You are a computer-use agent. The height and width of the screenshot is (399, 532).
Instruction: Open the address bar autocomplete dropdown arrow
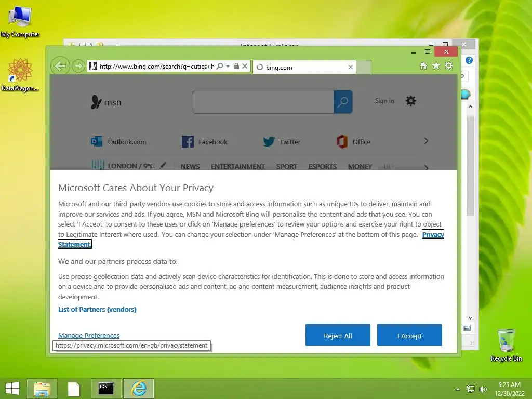(x=228, y=66)
